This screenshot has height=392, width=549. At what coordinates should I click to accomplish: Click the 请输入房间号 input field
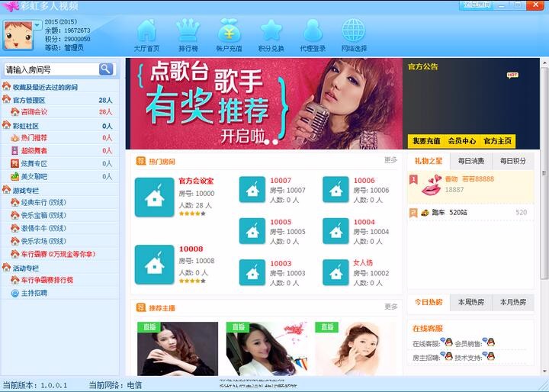tap(52, 69)
